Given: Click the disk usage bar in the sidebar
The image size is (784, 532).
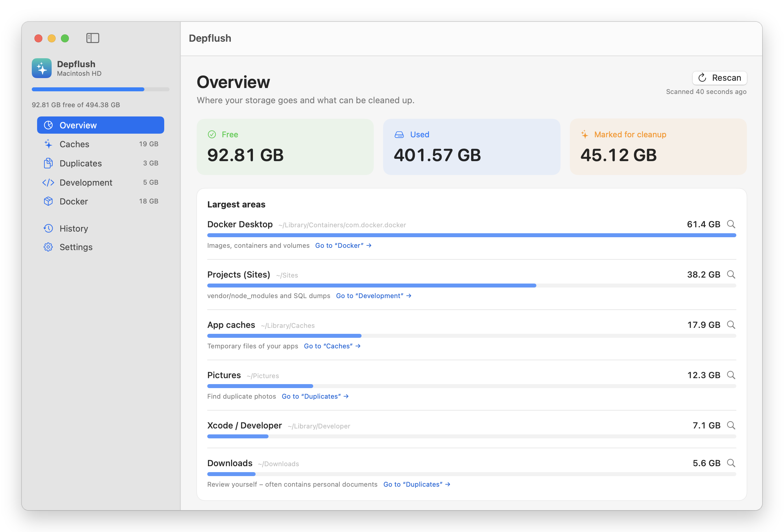Looking at the screenshot, I should [x=101, y=89].
